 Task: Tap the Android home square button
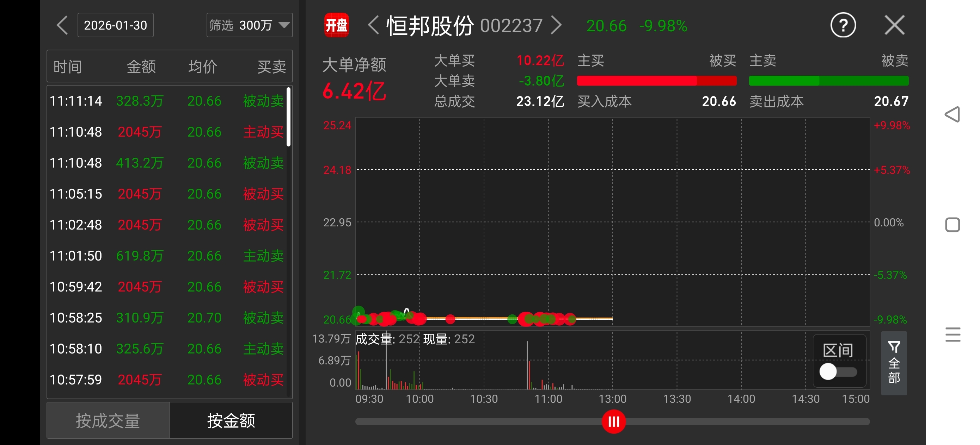[952, 225]
